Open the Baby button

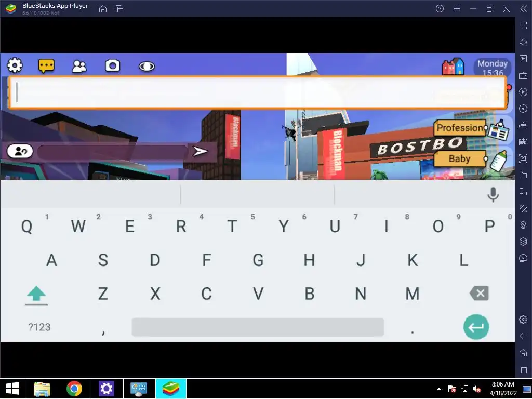pyautogui.click(x=460, y=159)
